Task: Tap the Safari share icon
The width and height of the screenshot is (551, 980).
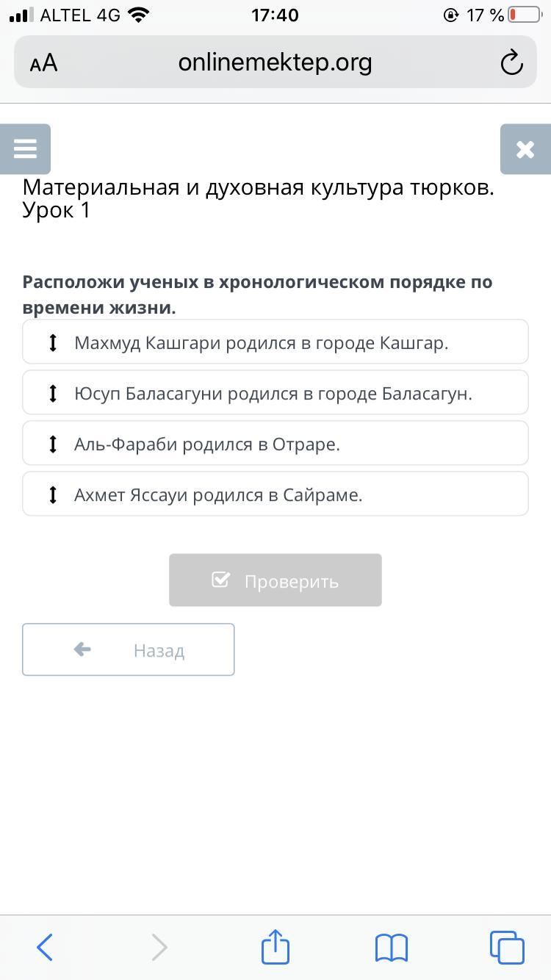Action: [275, 947]
